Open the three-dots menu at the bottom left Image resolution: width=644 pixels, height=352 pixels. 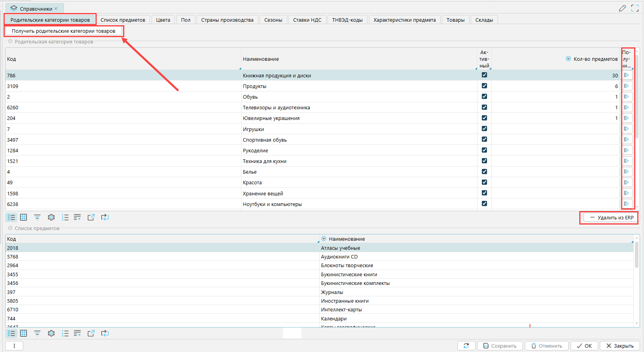click(x=14, y=346)
